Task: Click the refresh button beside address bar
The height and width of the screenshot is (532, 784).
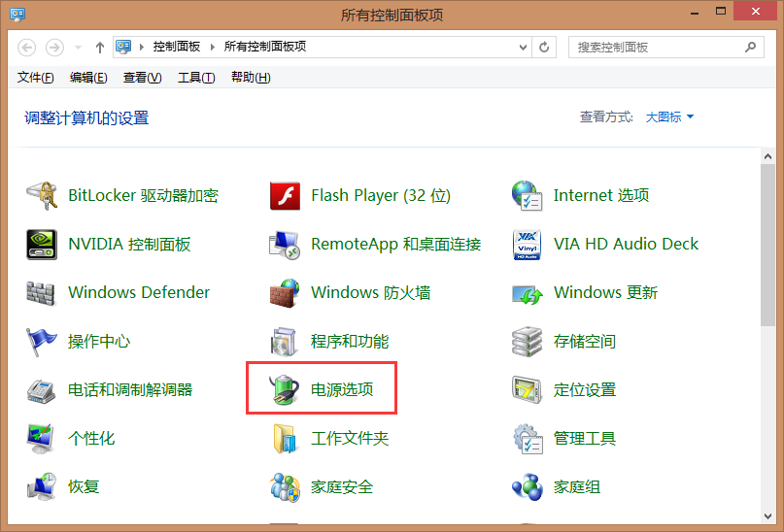Action: 545,47
